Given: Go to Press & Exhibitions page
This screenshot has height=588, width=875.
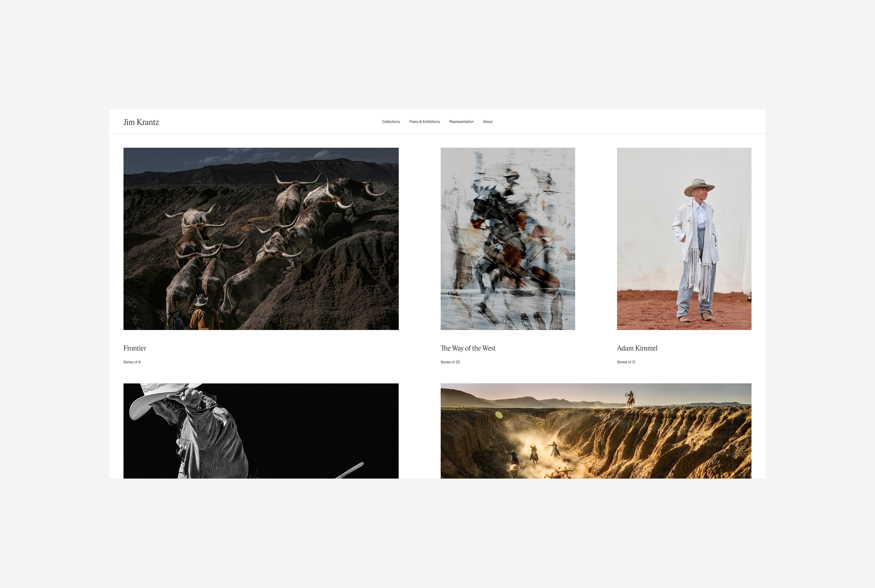Looking at the screenshot, I should [425, 121].
